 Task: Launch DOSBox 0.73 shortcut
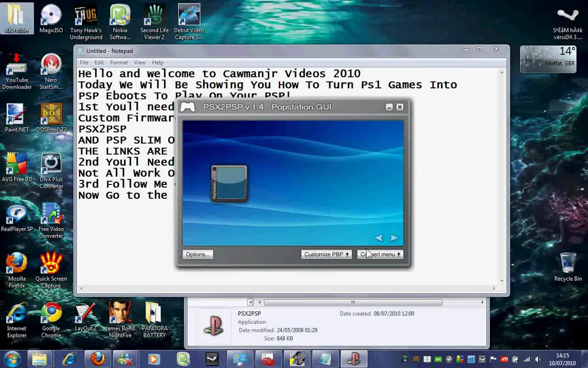click(51, 118)
